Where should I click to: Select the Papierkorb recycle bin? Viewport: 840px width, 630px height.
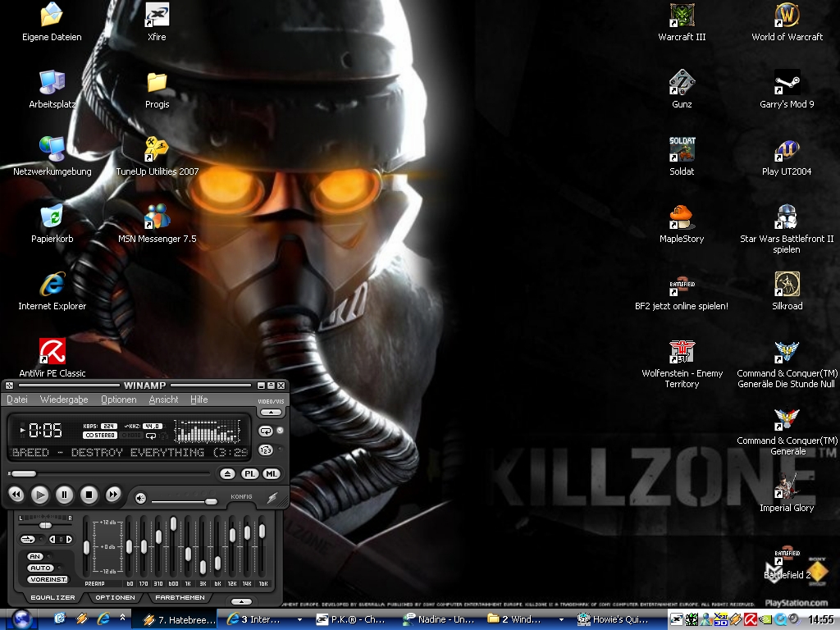[x=52, y=224]
